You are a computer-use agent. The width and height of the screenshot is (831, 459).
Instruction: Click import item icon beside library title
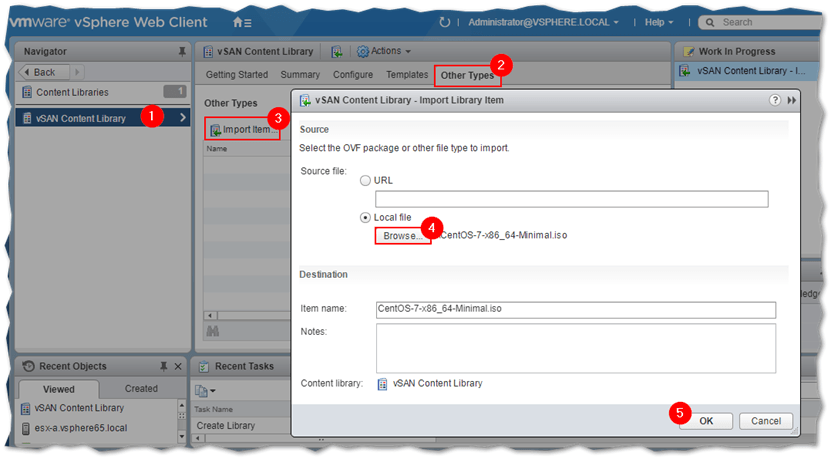[337, 51]
